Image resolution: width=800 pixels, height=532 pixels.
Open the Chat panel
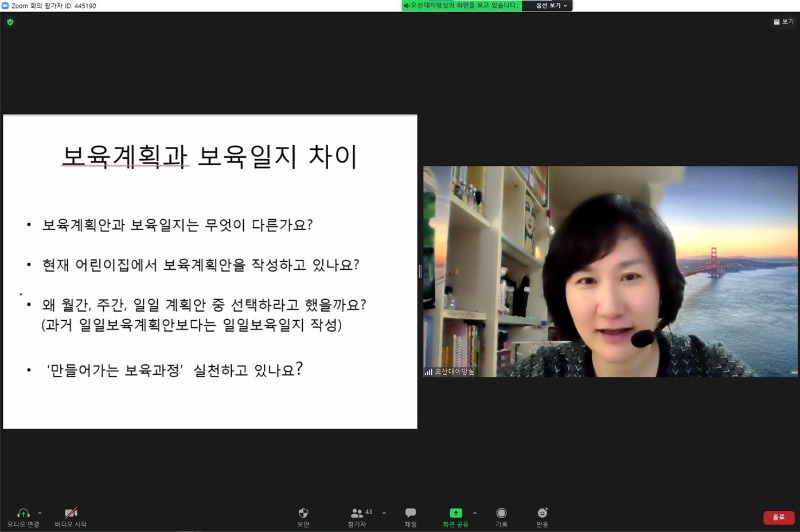tap(410, 513)
